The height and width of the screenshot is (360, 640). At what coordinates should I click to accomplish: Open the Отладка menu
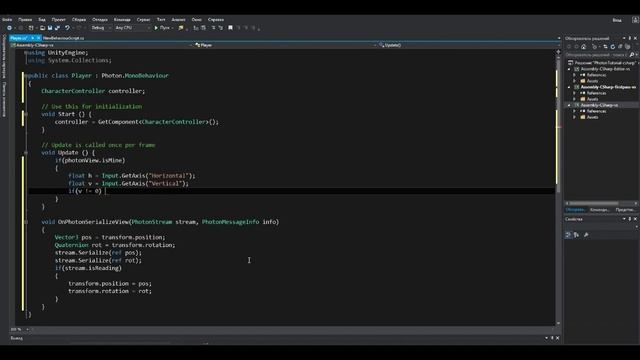100,20
